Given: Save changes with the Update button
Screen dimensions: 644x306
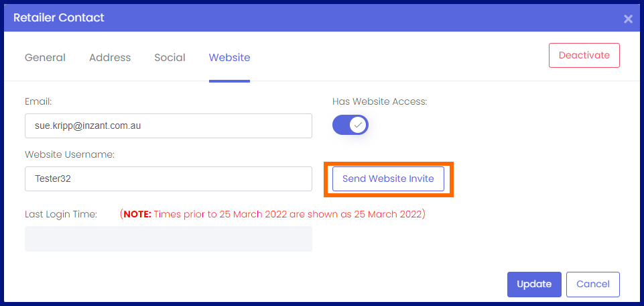Looking at the screenshot, I should (534, 285).
